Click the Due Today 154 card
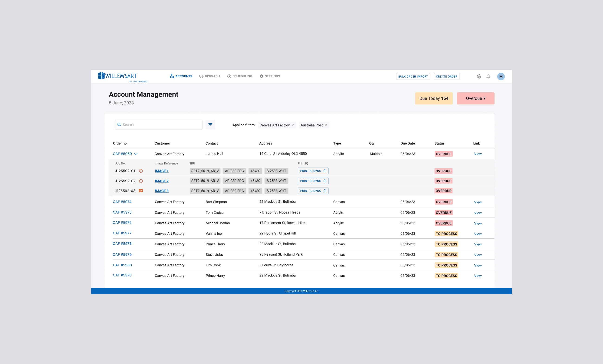603x364 pixels. coord(434,98)
